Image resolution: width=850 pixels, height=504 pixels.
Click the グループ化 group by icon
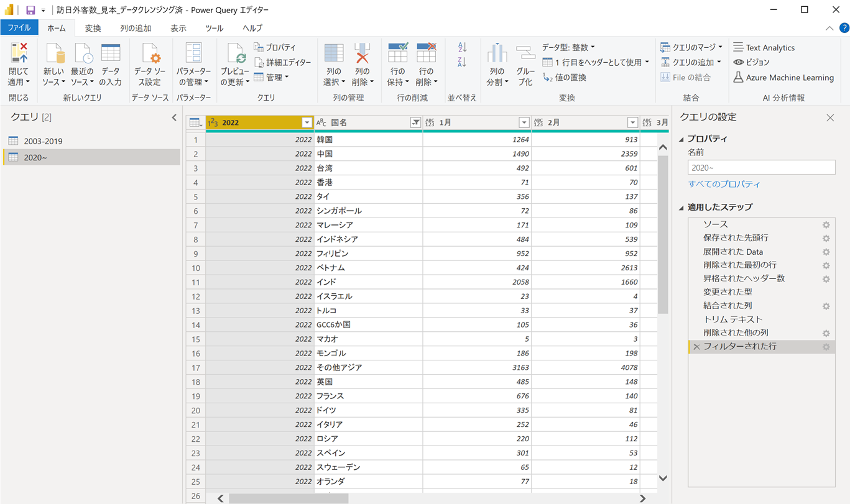[x=525, y=54]
